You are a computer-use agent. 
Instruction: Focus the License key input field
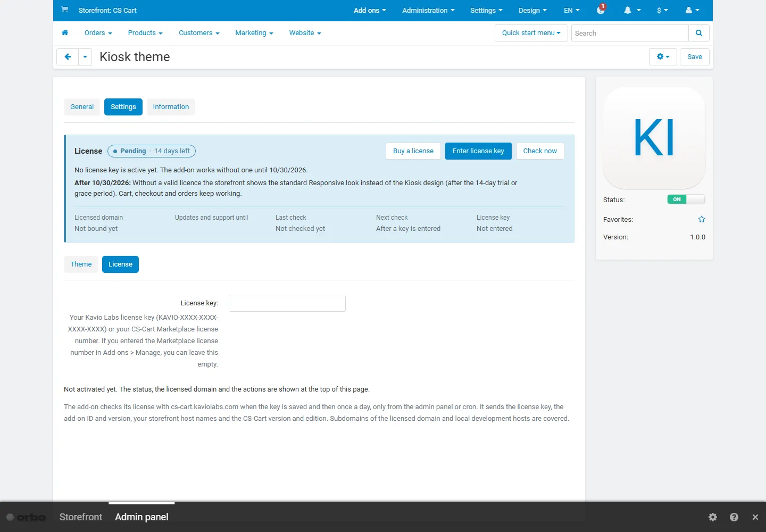coord(287,303)
